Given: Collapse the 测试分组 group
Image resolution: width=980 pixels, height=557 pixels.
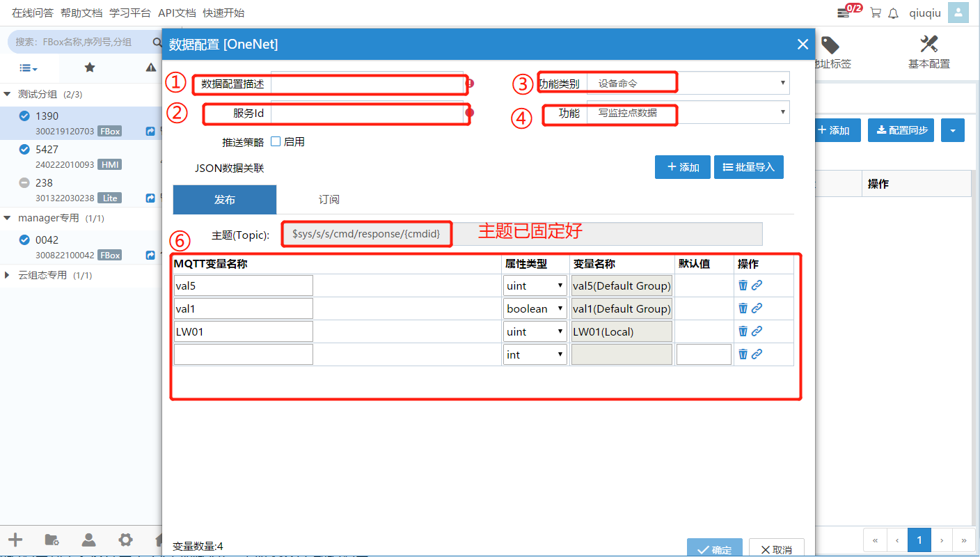Looking at the screenshot, I should (8, 94).
